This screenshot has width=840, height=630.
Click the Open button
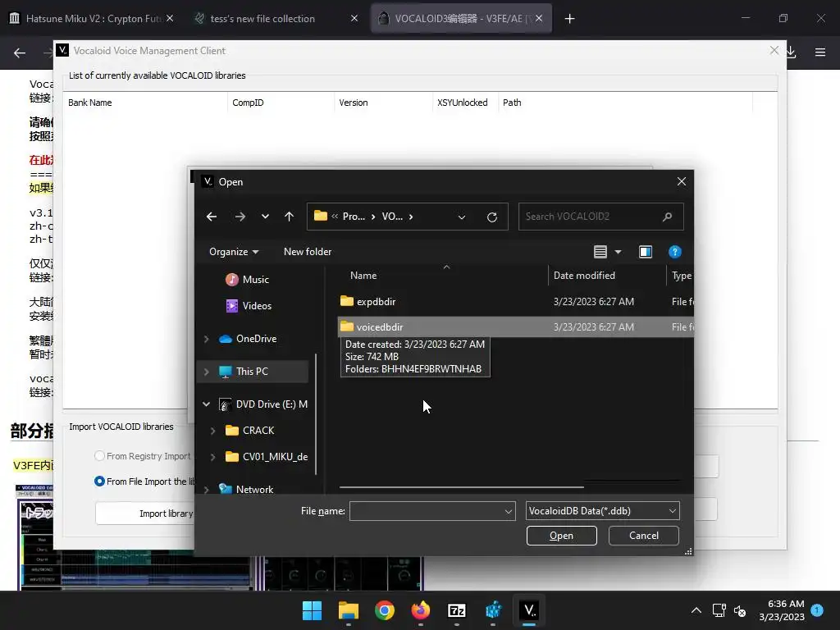561,536
